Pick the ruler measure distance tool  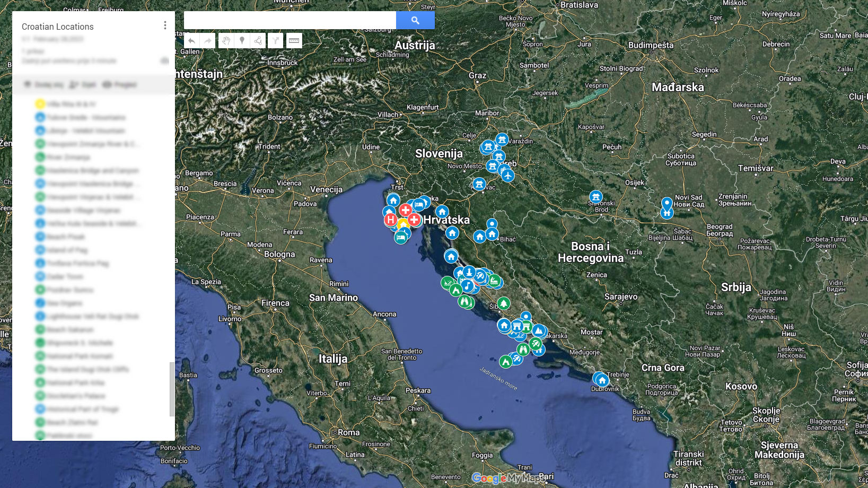point(294,41)
